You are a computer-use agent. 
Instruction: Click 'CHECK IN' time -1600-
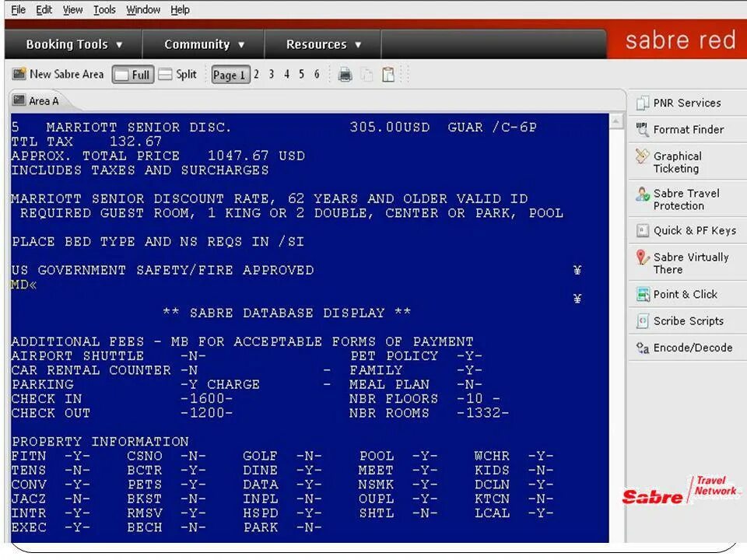tap(206, 398)
